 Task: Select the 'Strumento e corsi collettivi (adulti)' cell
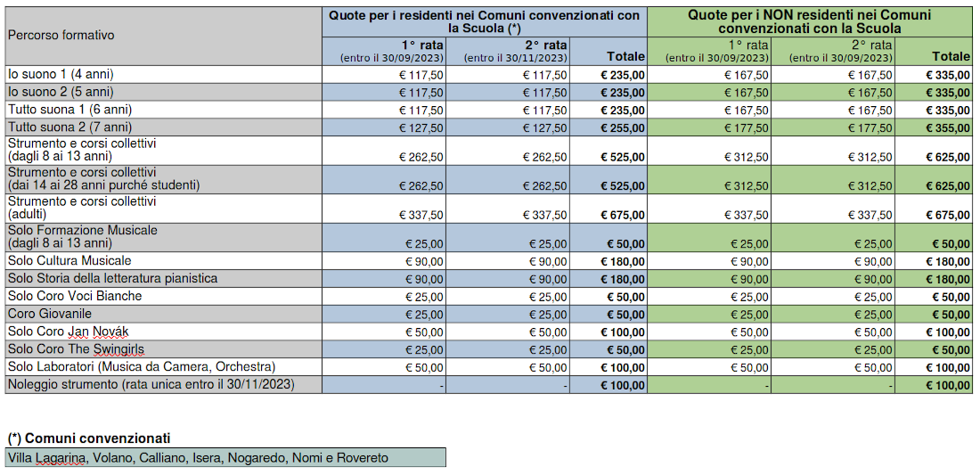(82, 209)
